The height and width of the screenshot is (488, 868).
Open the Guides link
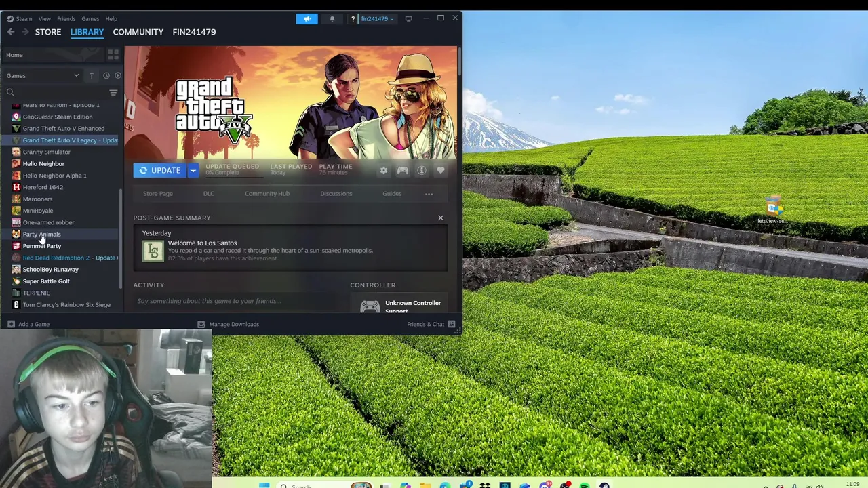tap(392, 194)
